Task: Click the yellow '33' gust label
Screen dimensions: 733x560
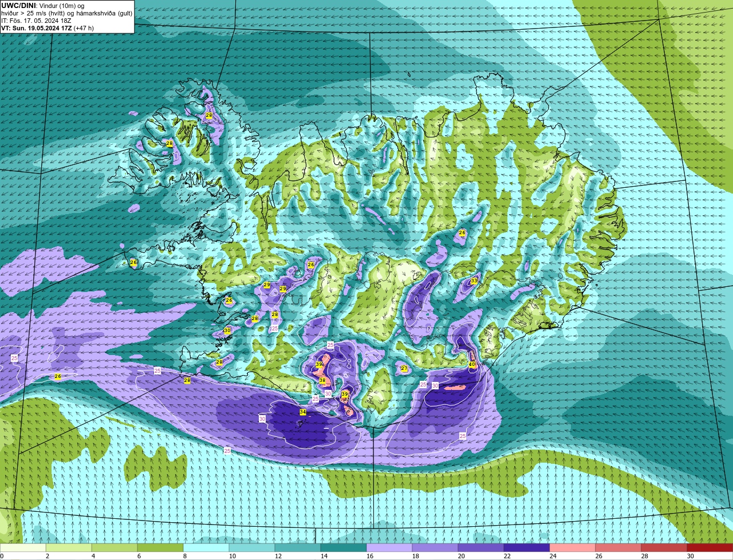Action: point(474,281)
